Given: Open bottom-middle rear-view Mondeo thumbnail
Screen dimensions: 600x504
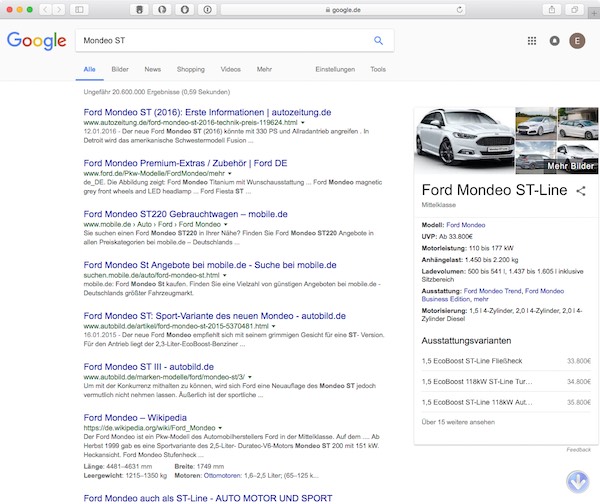Looking at the screenshot, I should (x=535, y=157).
